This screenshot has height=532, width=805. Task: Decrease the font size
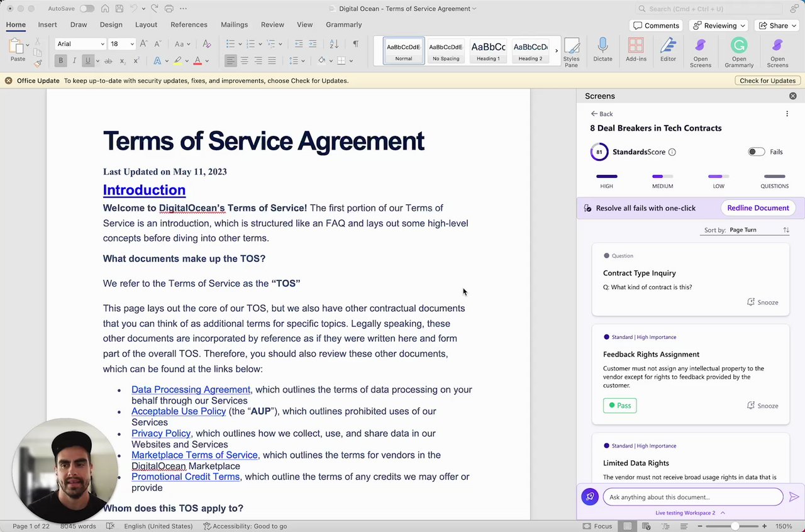(157, 44)
